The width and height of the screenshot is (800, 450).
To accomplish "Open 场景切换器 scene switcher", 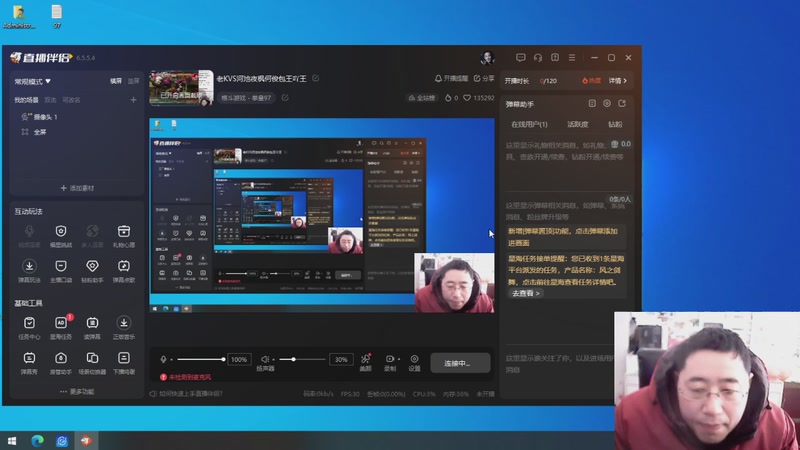I will coord(92,363).
